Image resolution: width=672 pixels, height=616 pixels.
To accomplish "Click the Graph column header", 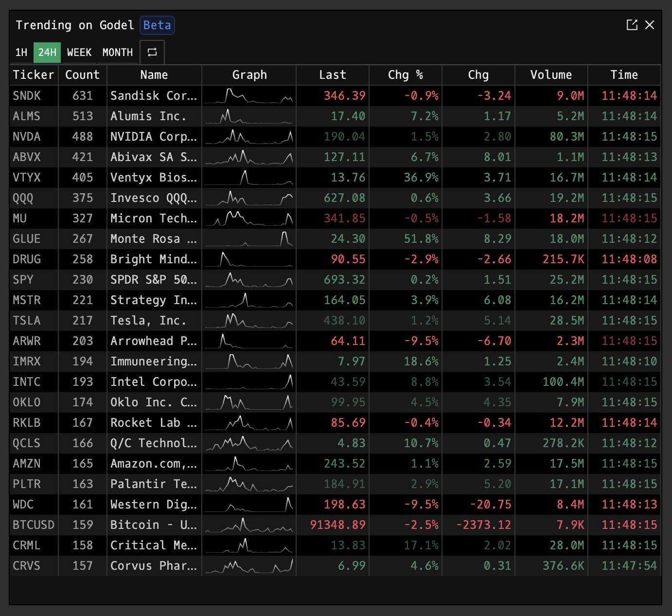I will tap(249, 75).
